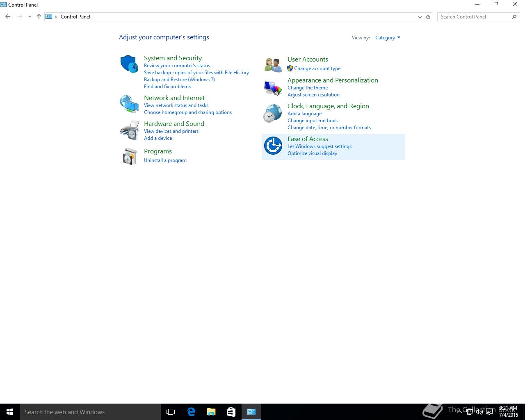Click the Search the web and Windows box

click(x=90, y=412)
